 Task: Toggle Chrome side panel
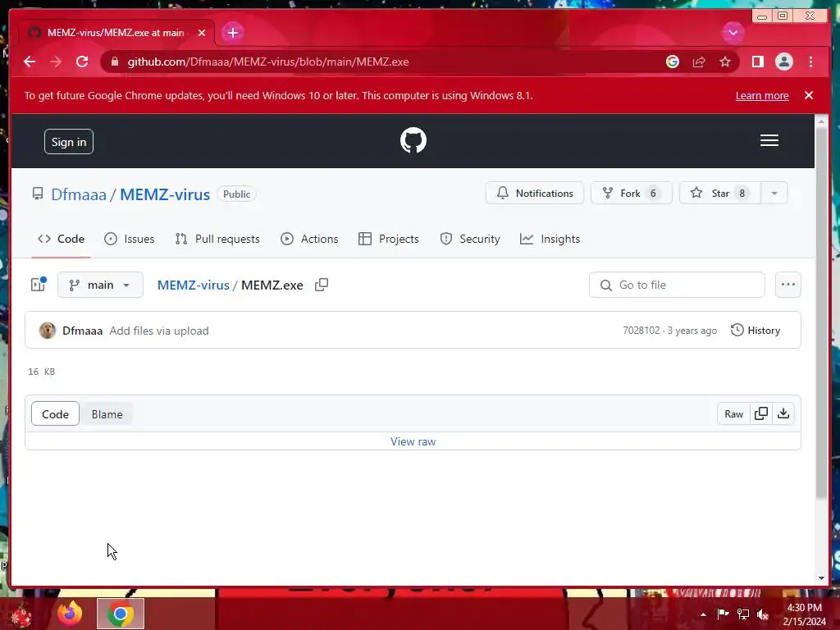click(757, 62)
